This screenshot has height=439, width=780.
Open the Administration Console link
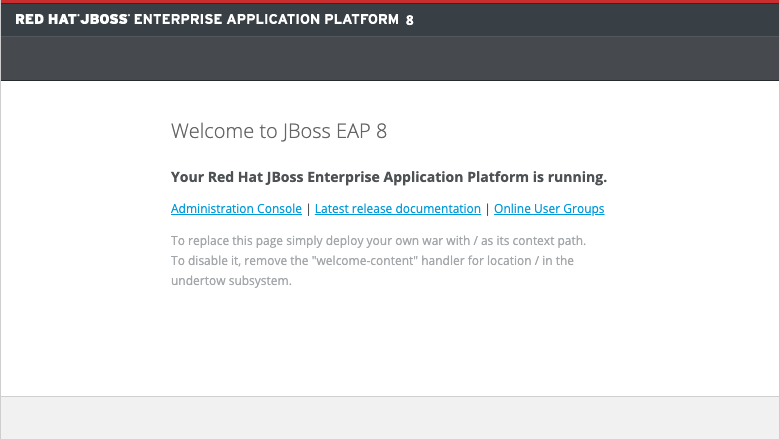236,209
